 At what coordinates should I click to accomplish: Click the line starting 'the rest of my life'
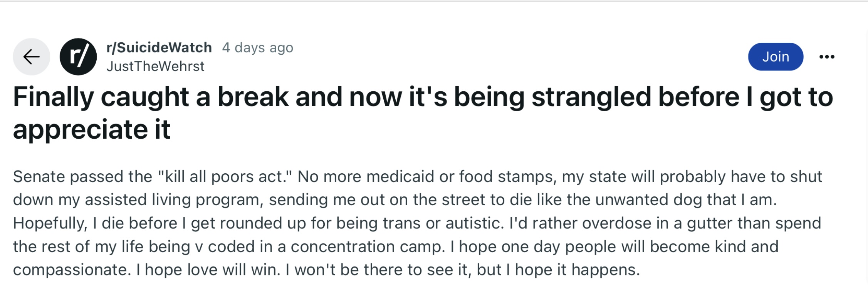click(396, 246)
